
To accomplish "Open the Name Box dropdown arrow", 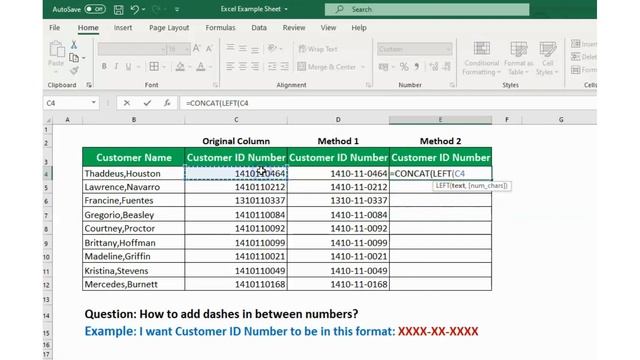I will click(x=93, y=102).
